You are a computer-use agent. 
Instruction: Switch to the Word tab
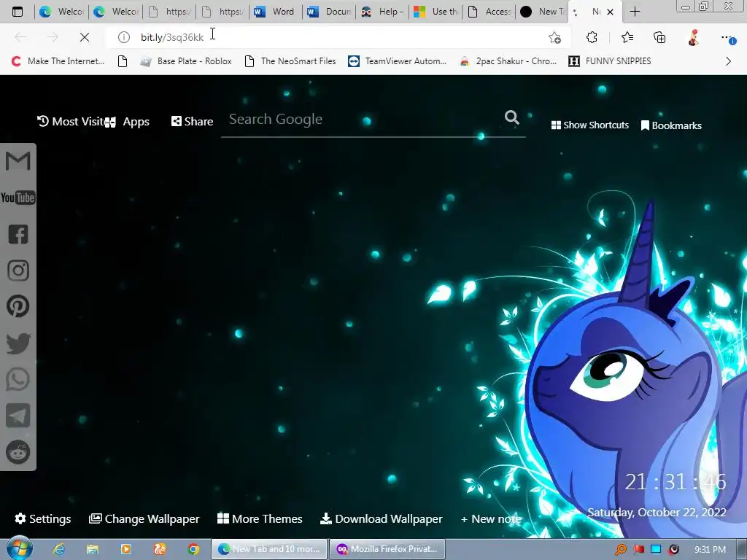coord(274,12)
